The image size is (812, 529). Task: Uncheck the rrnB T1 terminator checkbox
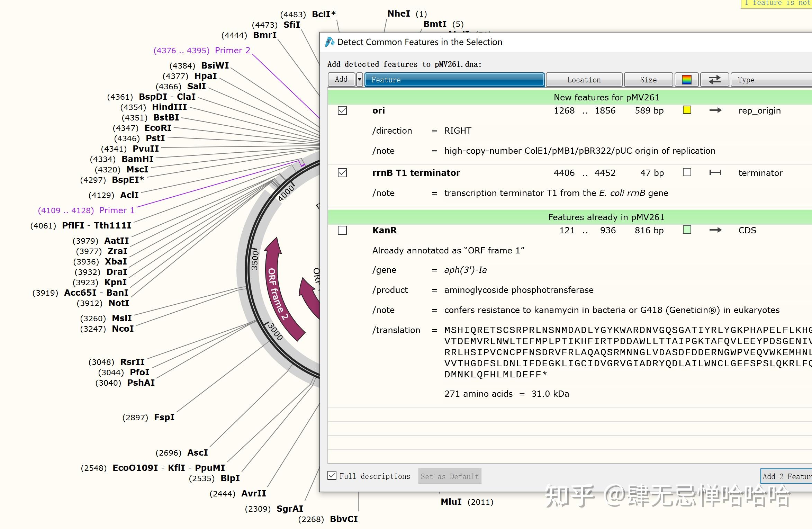pos(342,173)
